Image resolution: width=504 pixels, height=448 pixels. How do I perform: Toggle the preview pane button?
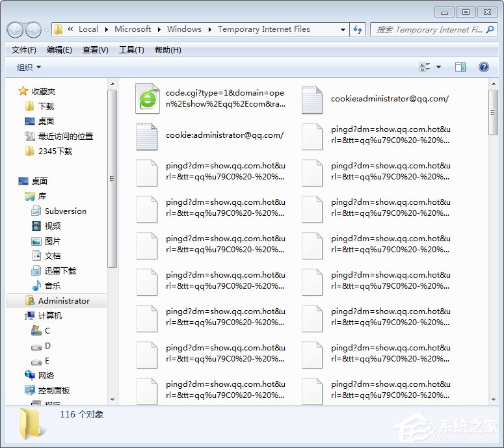(460, 67)
